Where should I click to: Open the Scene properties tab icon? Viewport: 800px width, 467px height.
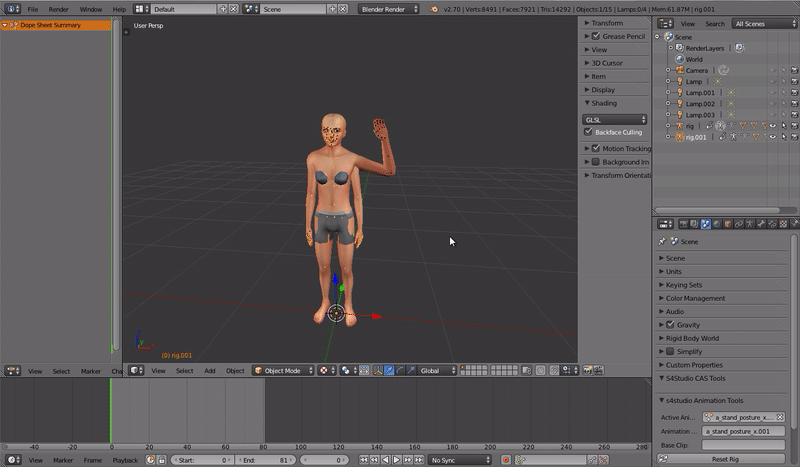click(706, 224)
